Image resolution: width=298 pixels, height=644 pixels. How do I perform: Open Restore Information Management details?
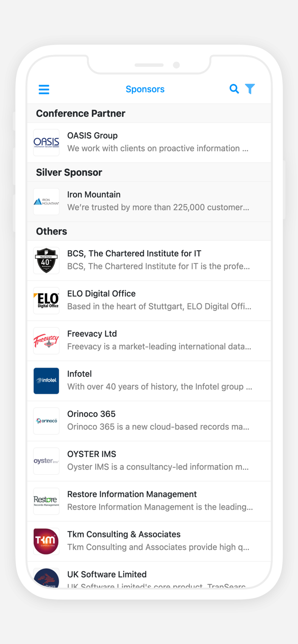pyautogui.click(x=158, y=500)
